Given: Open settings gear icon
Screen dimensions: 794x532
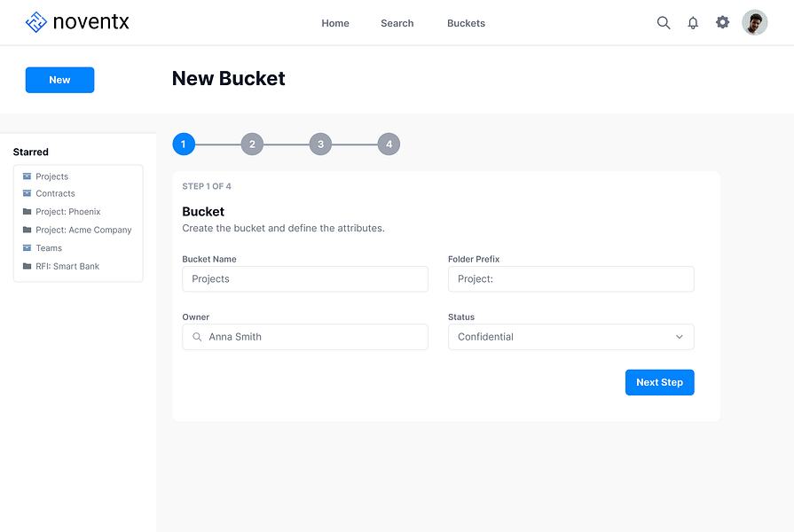Looking at the screenshot, I should [723, 22].
